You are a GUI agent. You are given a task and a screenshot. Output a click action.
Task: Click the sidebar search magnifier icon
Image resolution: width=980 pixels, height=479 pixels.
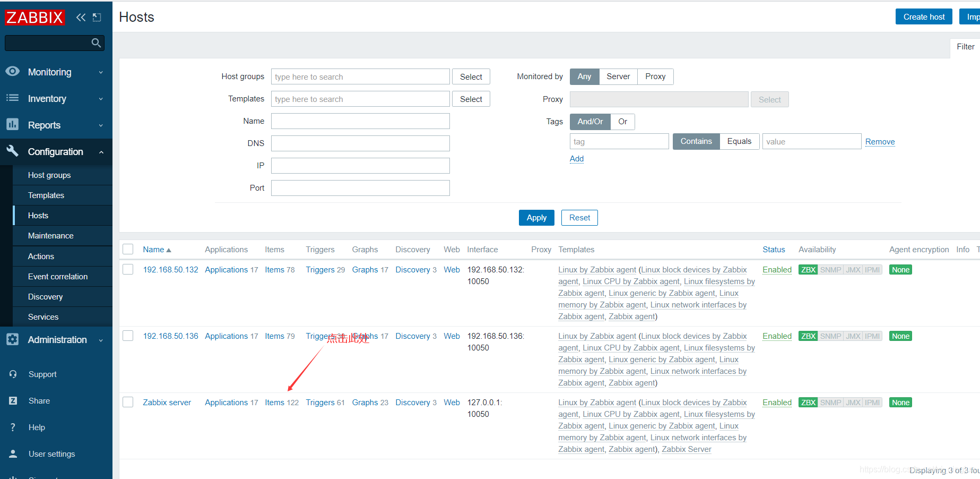pos(96,43)
